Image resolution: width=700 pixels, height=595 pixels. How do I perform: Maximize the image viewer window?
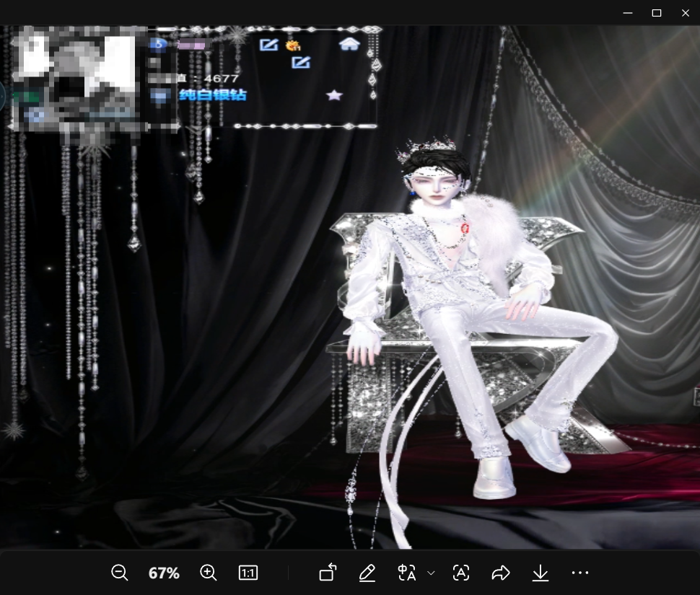tap(657, 13)
